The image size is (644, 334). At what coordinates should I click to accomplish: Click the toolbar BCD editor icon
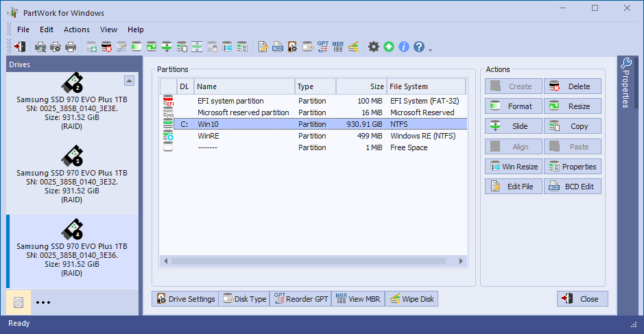278,47
